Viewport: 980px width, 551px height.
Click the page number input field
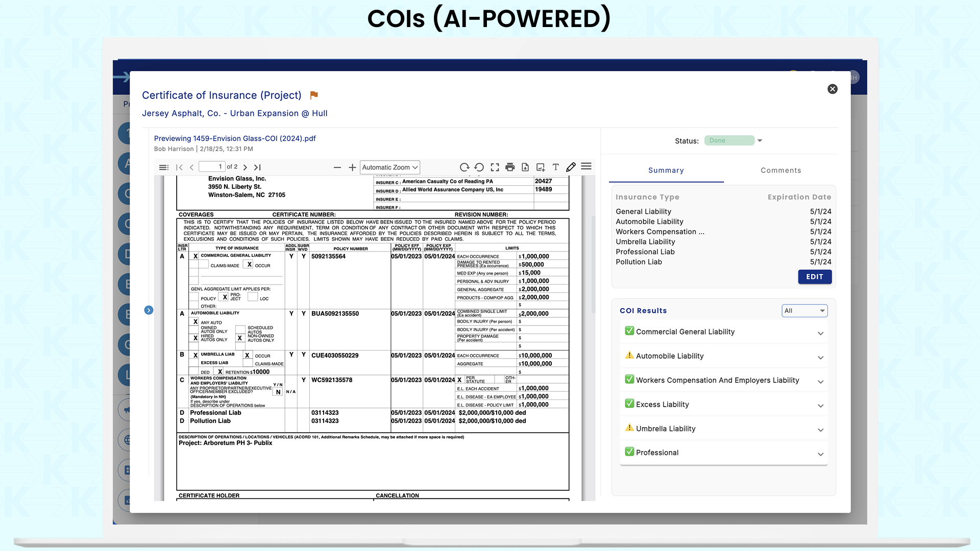[x=212, y=167]
